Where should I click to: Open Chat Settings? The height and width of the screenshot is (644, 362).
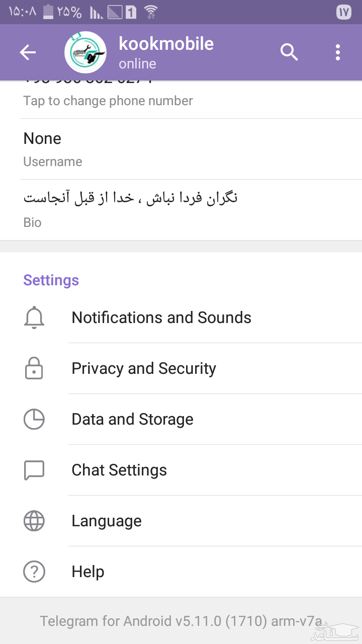pyautogui.click(x=119, y=470)
